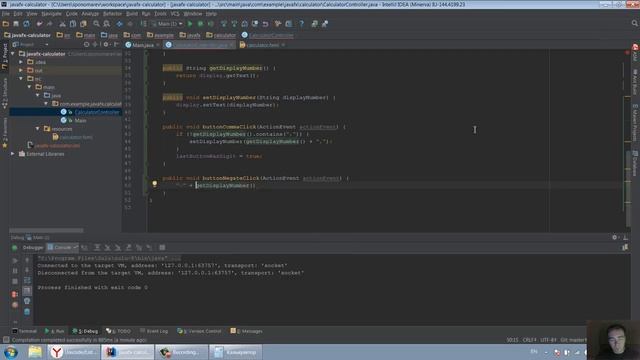Image resolution: width=640 pixels, height=360 pixels.
Task: Switch to the calculator.fxml editor tab
Action: point(262,45)
